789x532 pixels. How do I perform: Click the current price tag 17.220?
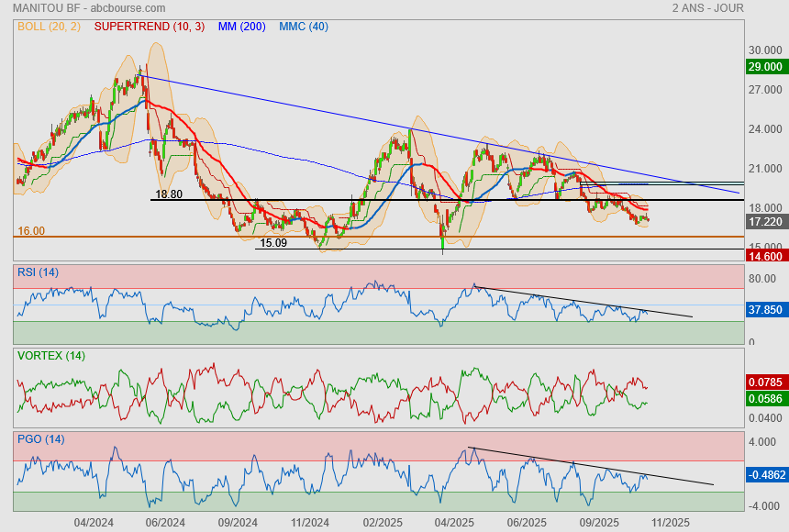tap(765, 222)
